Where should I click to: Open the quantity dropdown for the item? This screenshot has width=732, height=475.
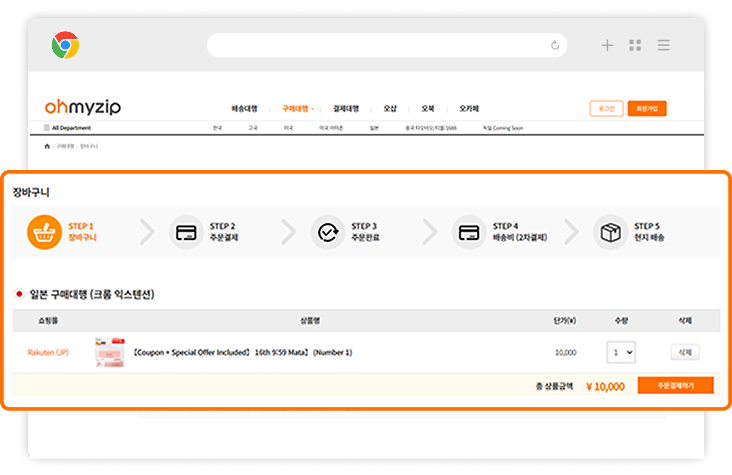[621, 352]
